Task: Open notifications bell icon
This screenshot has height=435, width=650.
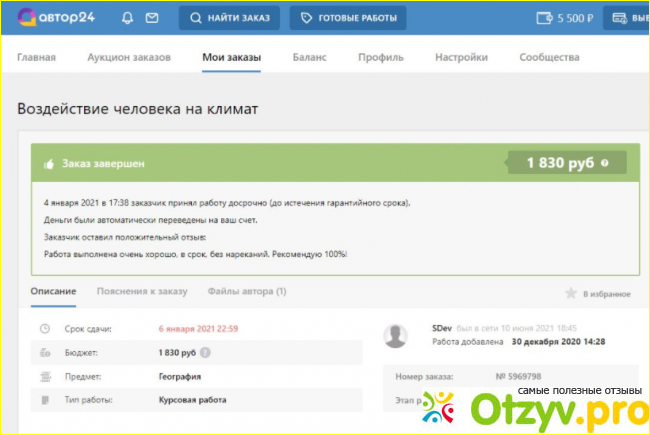Action: 127,18
